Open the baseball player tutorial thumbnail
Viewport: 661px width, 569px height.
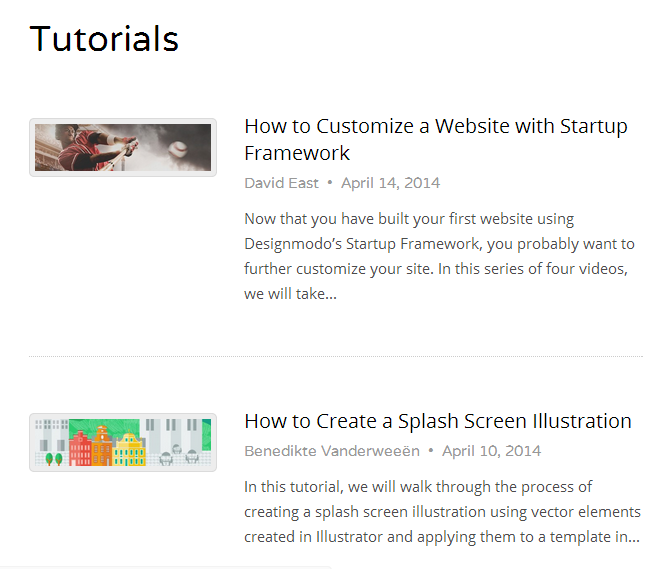click(123, 148)
